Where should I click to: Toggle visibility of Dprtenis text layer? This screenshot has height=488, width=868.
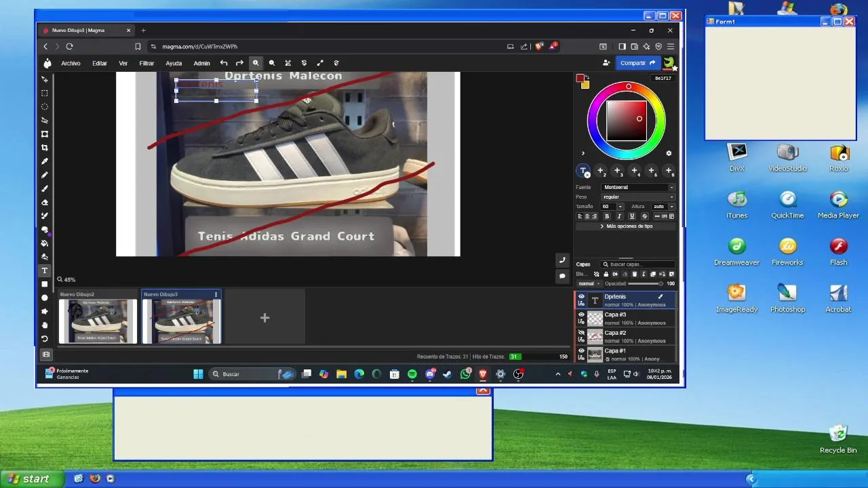pos(581,297)
